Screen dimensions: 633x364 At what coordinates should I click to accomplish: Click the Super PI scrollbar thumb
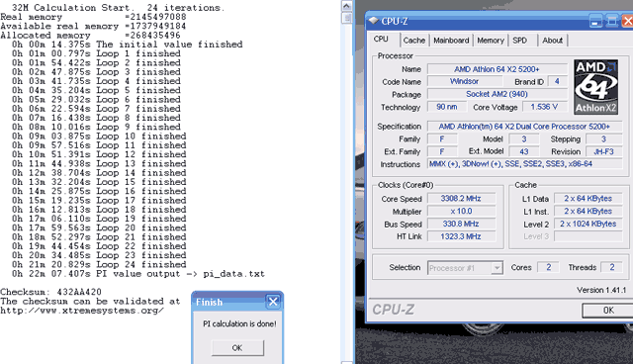point(346,18)
